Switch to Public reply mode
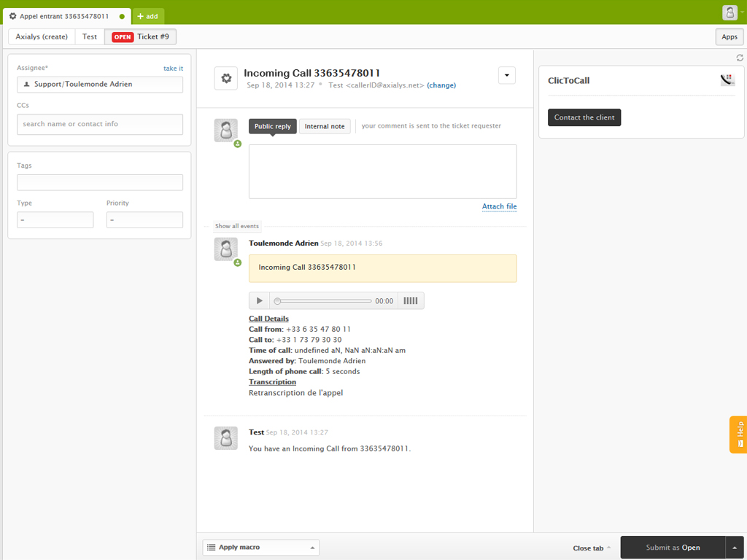Screen dimensions: 747x560 coord(272,126)
